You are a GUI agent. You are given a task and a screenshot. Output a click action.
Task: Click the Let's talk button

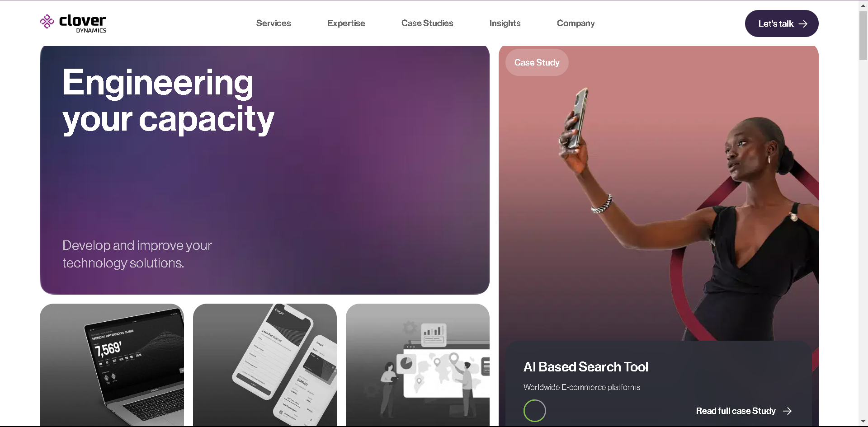[x=782, y=23]
